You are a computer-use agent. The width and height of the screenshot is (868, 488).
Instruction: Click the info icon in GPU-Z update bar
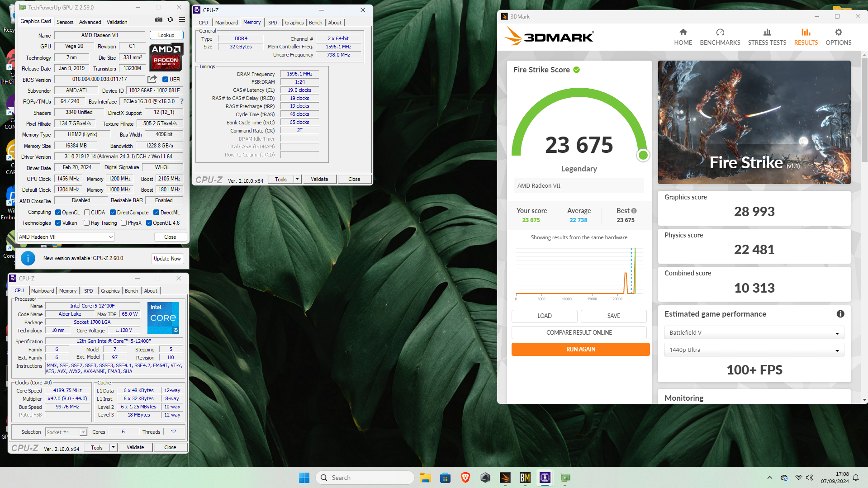click(x=28, y=258)
